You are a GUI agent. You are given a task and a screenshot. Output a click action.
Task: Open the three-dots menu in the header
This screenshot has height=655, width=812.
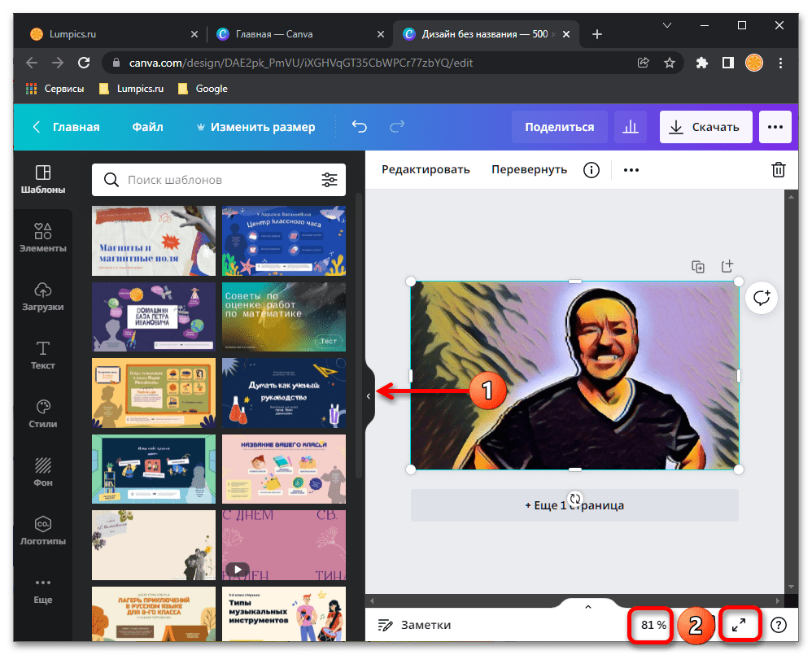775,127
